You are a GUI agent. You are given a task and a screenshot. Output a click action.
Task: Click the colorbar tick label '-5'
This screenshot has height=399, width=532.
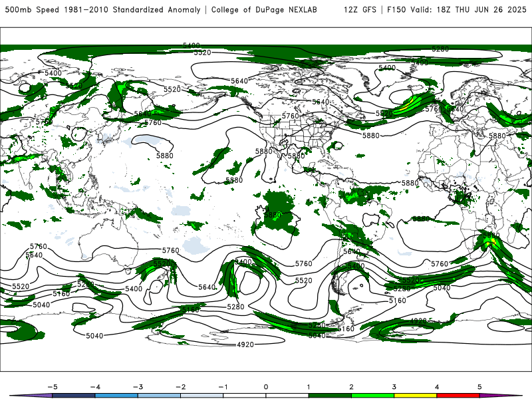point(53,387)
